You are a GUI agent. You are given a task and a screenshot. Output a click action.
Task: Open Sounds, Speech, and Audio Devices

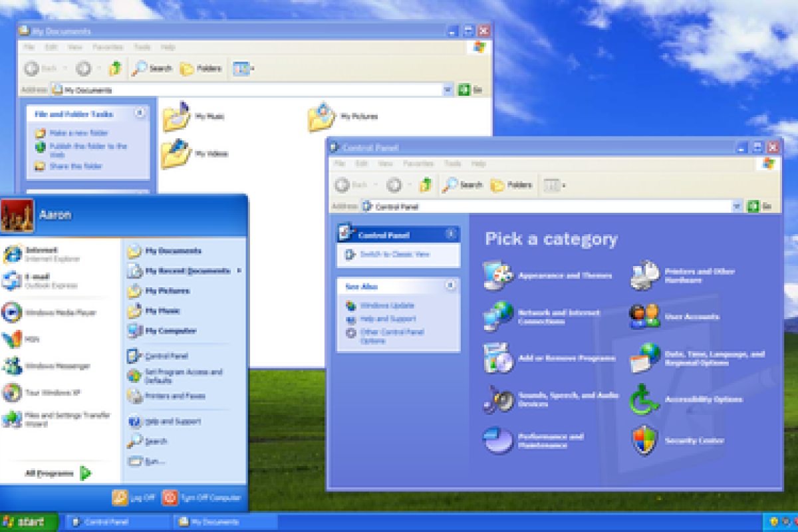pos(567,399)
